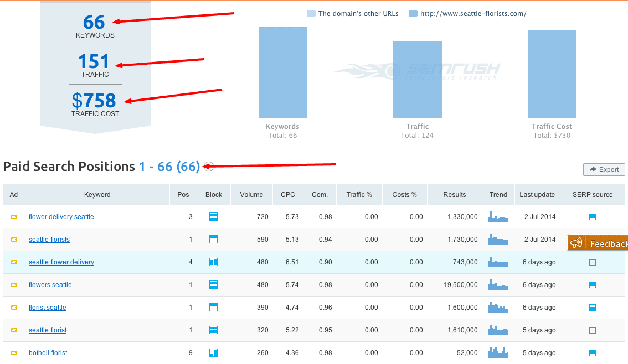Image resolution: width=628 pixels, height=364 pixels.
Task: Open the flower delivery seattle keyword link
Action: (x=61, y=217)
